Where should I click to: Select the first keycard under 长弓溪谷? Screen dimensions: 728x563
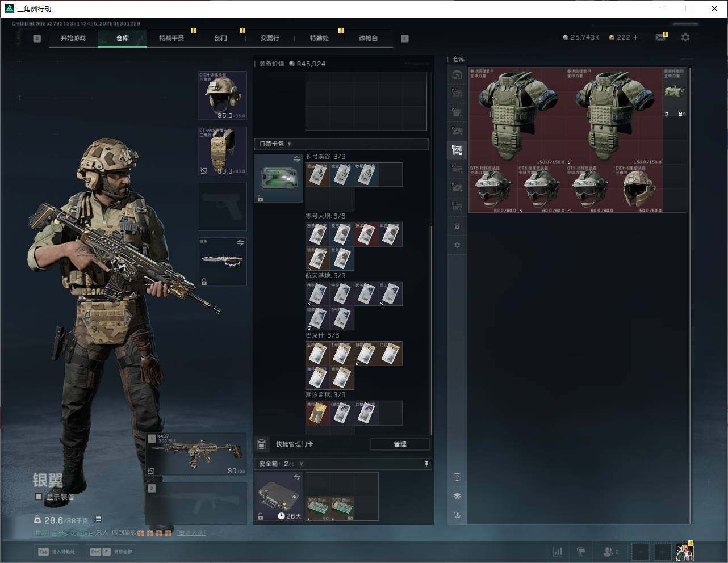coord(318,175)
